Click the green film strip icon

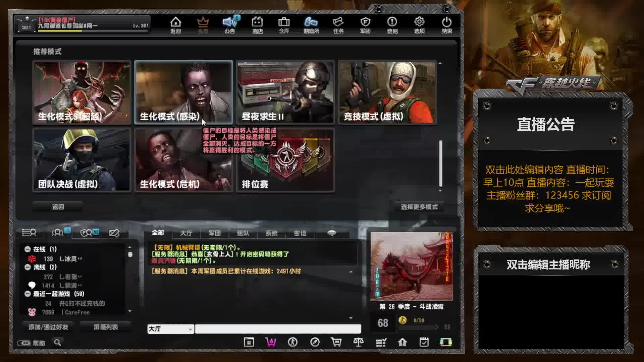click(446, 342)
